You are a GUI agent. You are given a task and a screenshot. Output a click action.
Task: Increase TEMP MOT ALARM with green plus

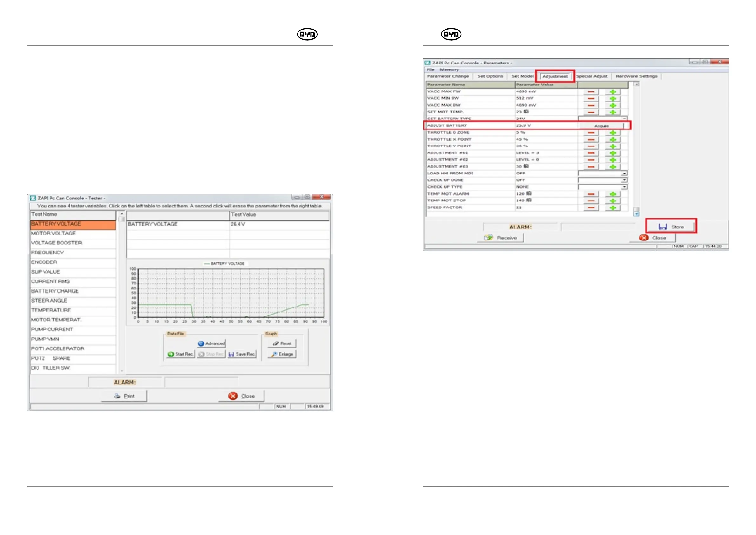(612, 194)
